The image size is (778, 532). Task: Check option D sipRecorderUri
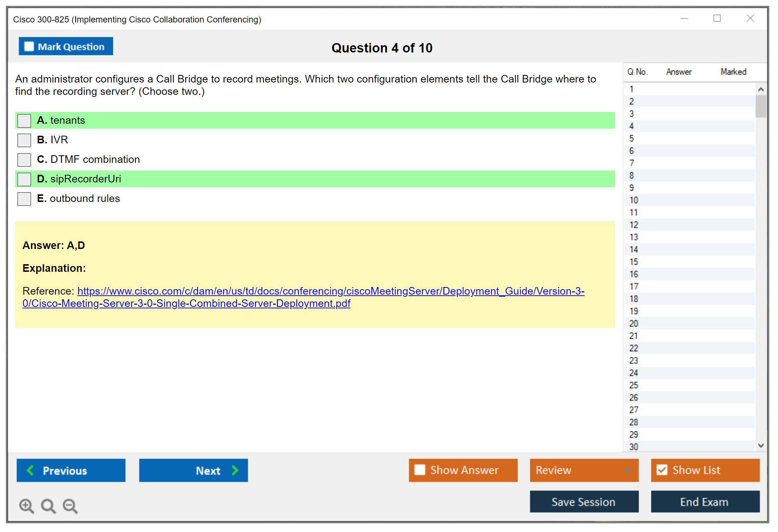tap(24, 179)
